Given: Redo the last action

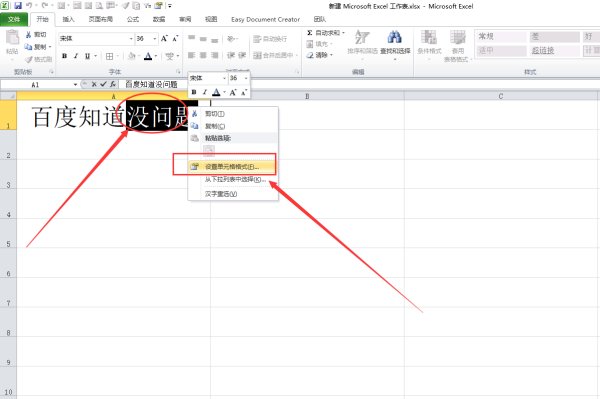Looking at the screenshot, I should (45, 6).
